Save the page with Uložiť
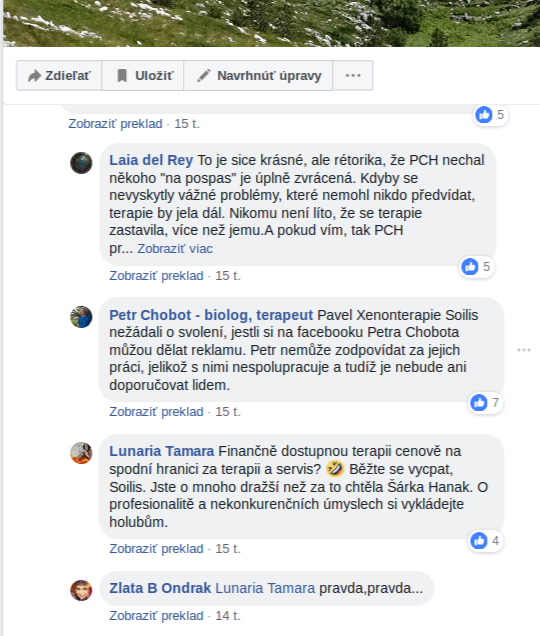Image resolution: width=540 pixels, height=636 pixels. [143, 75]
